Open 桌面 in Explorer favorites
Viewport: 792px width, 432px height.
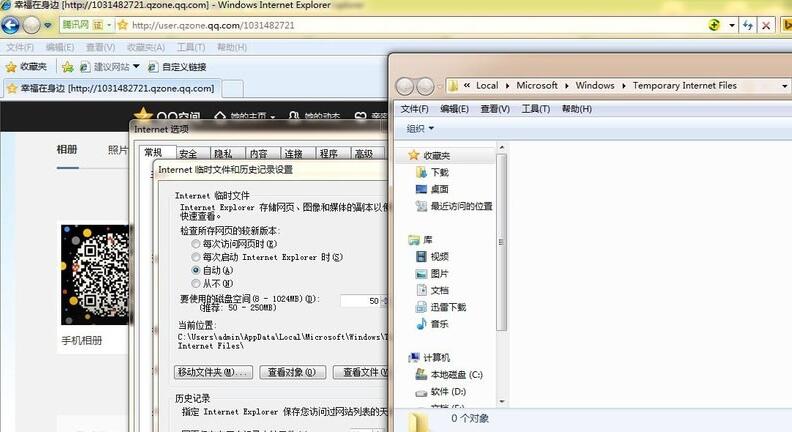pyautogui.click(x=439, y=189)
